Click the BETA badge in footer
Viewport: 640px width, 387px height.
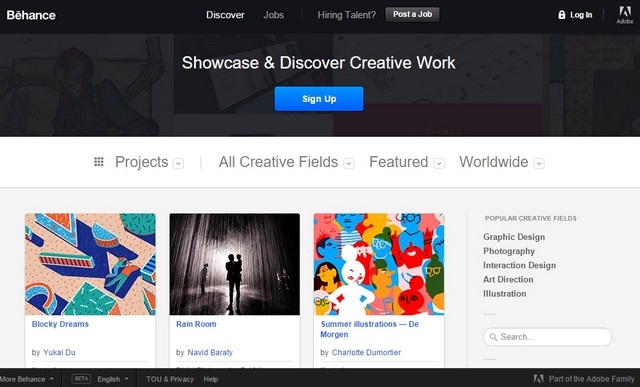81,379
